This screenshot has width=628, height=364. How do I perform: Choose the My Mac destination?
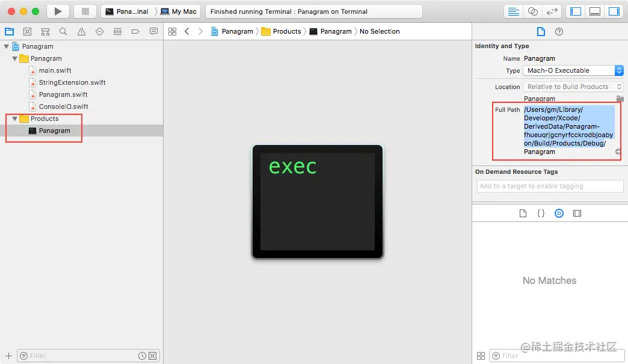point(179,11)
